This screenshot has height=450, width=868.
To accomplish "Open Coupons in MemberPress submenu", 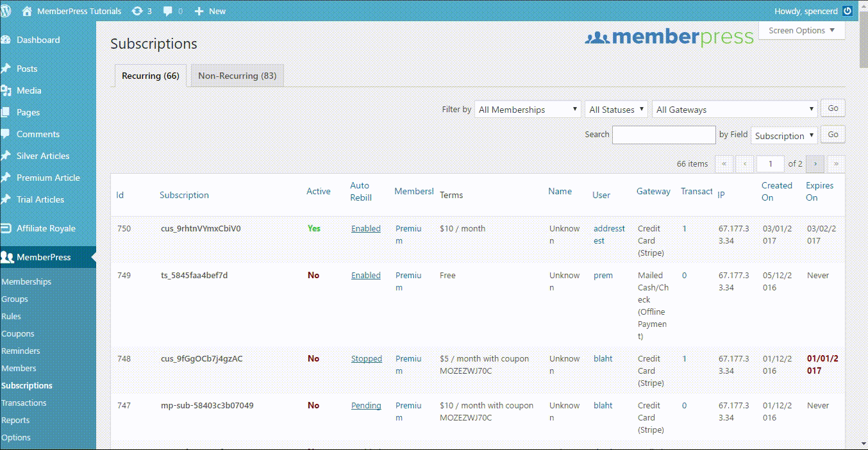I will click(18, 333).
